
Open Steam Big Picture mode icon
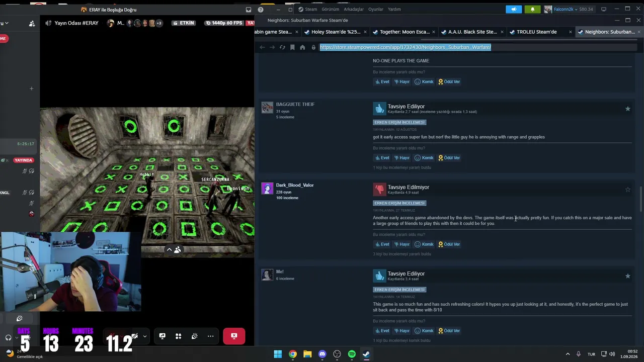tap(604, 9)
